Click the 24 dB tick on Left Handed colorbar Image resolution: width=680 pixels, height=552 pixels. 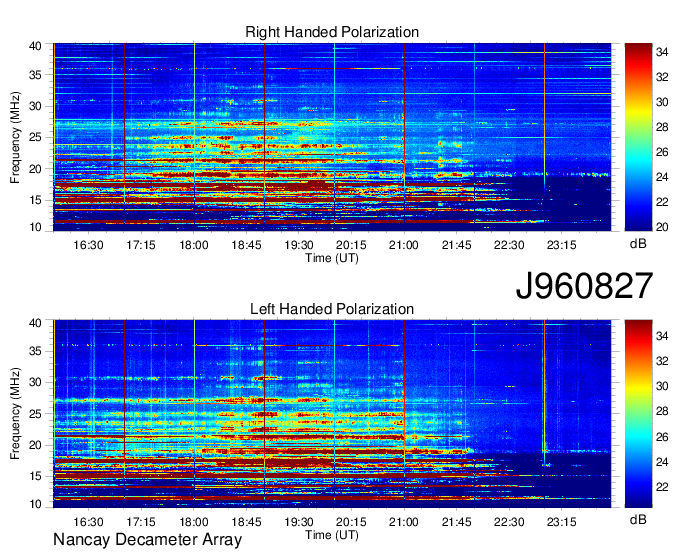662,462
